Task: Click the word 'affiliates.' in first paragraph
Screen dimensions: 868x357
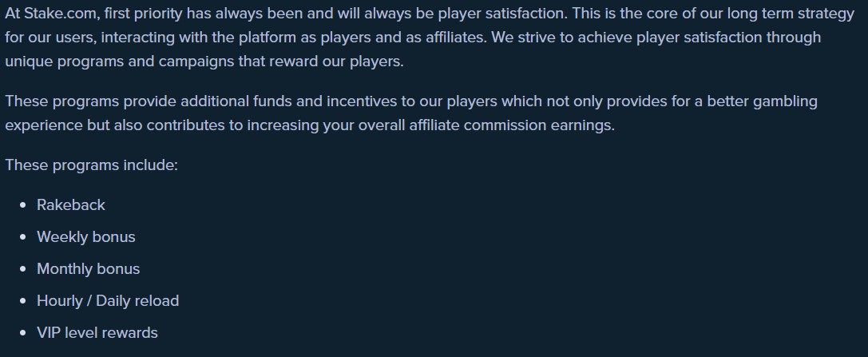Action: [x=449, y=38]
